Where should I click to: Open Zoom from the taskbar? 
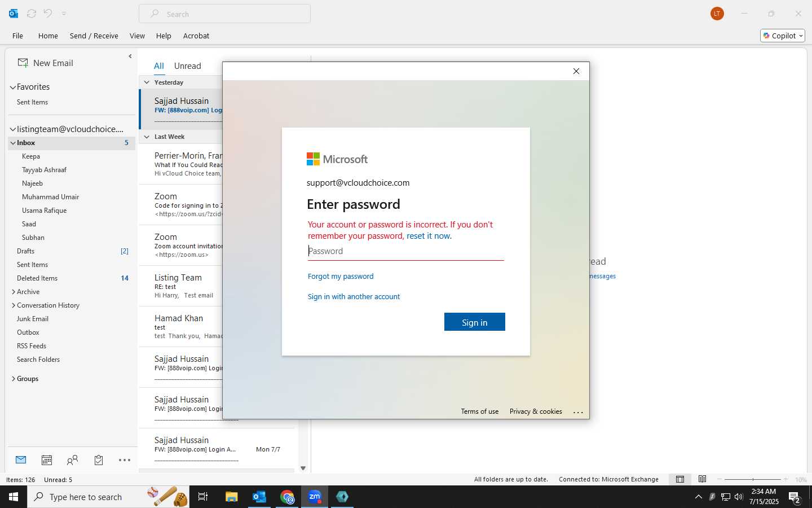point(315,497)
